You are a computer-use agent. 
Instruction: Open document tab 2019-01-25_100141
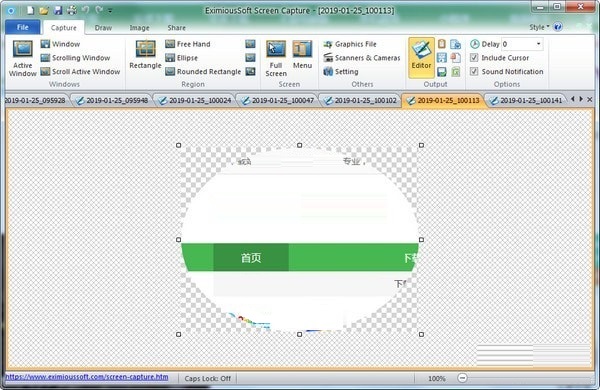click(526, 100)
